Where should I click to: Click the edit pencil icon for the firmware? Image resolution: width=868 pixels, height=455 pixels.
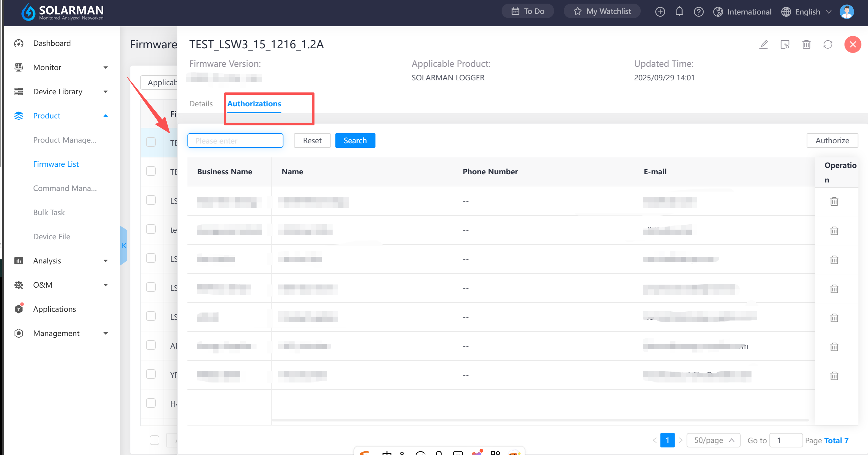tap(763, 44)
